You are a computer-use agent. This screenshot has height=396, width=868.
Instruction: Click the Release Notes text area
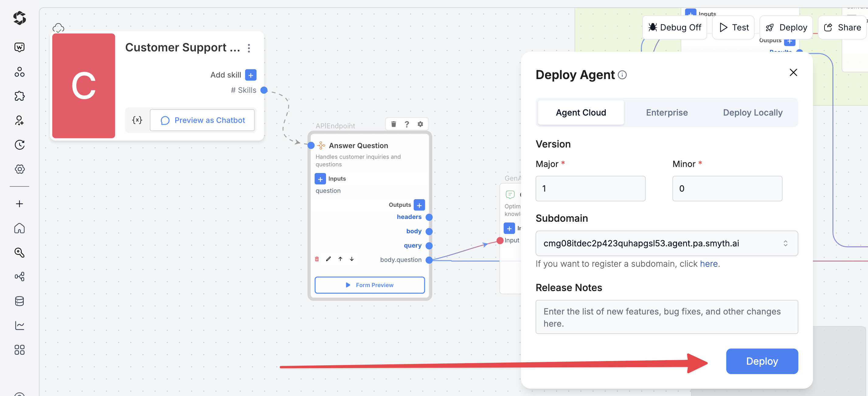coord(666,317)
